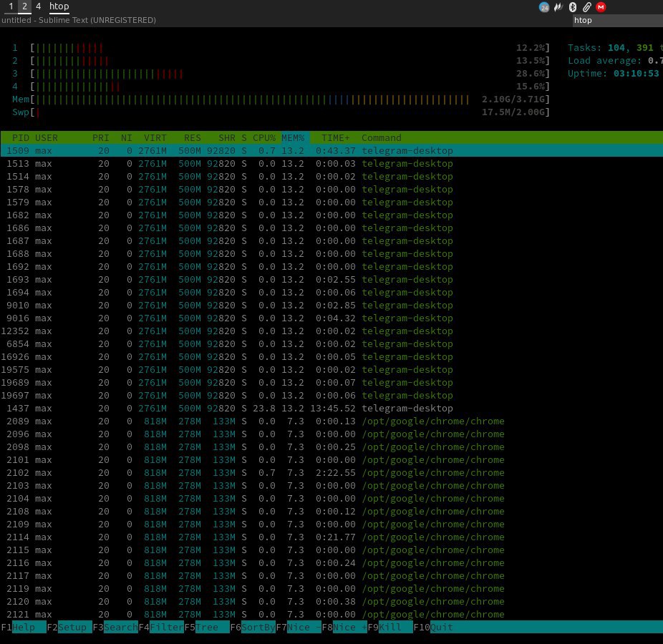
Task: Click the Swp usage meter
Action: coord(290,112)
